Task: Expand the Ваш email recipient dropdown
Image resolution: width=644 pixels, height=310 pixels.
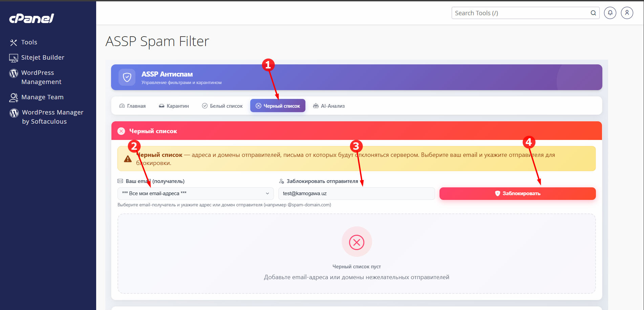Action: 195,193
